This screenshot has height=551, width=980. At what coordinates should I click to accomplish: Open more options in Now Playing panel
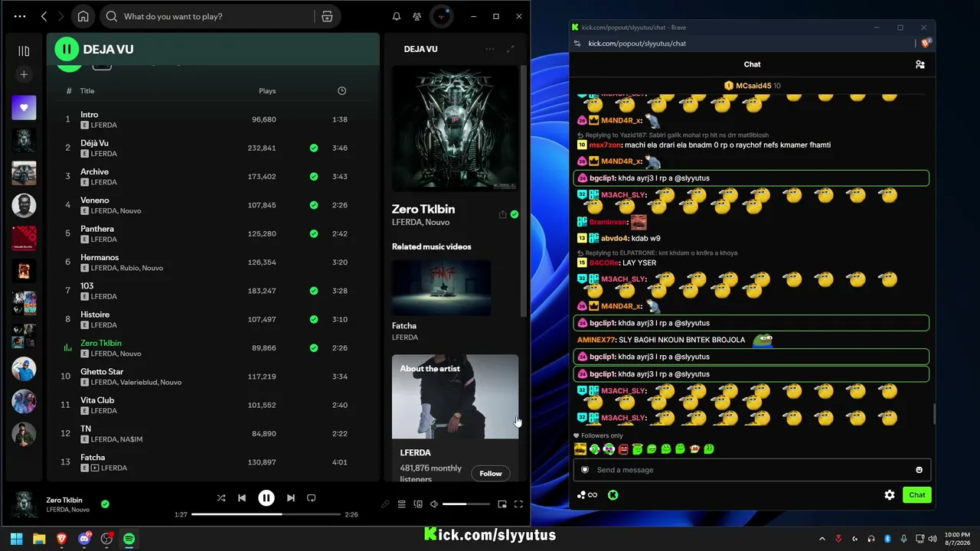click(x=490, y=49)
